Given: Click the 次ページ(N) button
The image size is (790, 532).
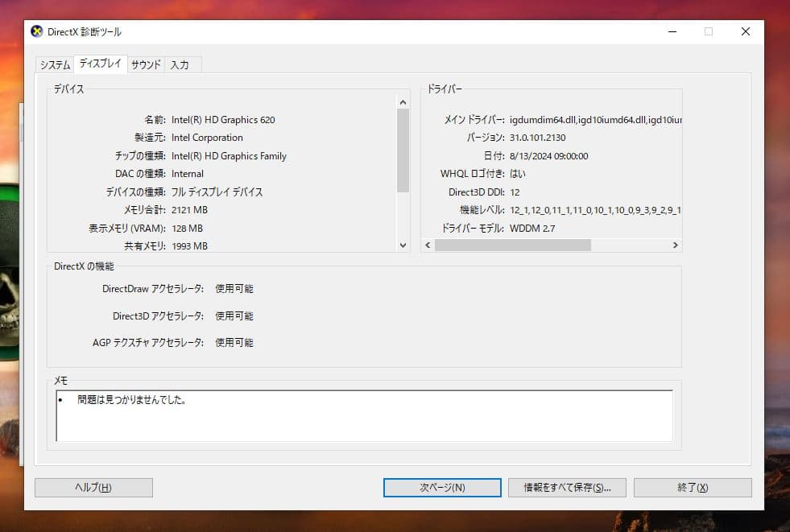Looking at the screenshot, I should point(441,487).
